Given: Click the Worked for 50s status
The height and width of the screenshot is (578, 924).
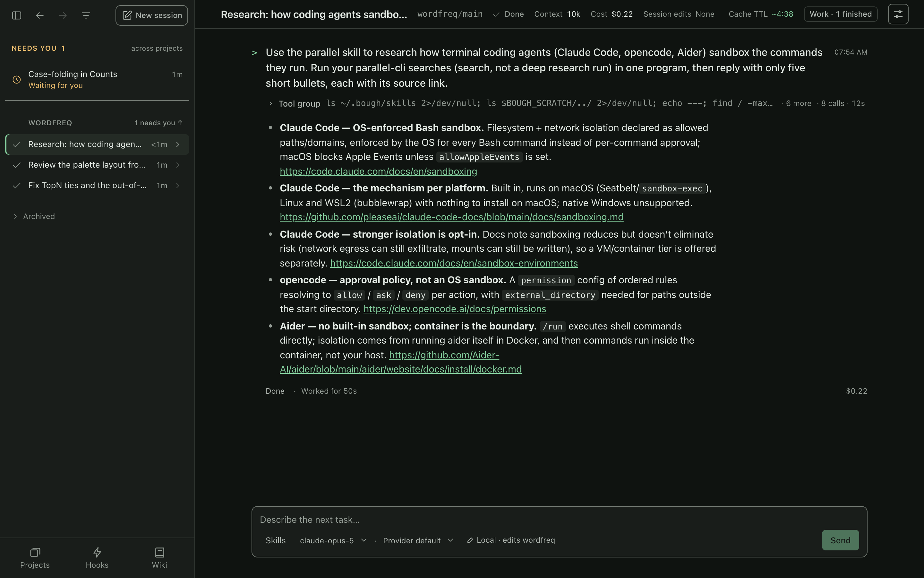Looking at the screenshot, I should [x=329, y=391].
